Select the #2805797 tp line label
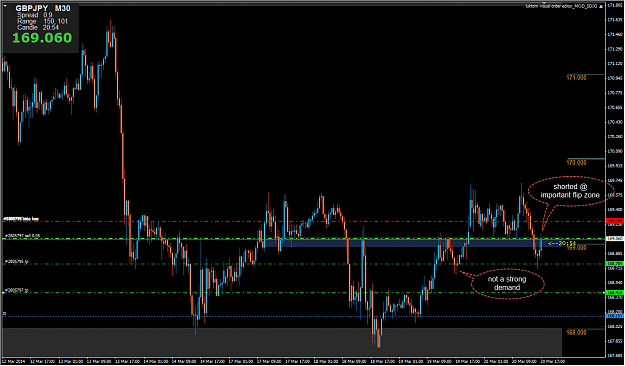 tap(17, 290)
